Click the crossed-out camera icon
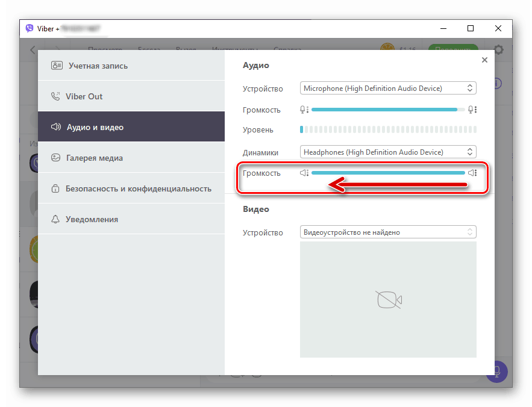Viewport: 532px width, 407px height. click(389, 300)
